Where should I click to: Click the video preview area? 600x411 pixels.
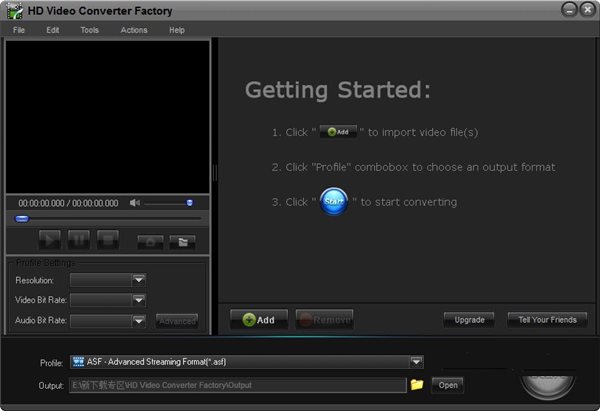(x=108, y=117)
